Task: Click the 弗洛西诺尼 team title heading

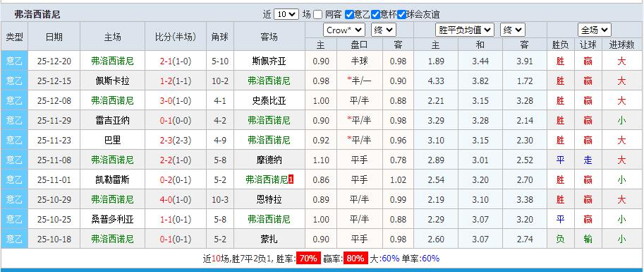Action: tap(37, 14)
